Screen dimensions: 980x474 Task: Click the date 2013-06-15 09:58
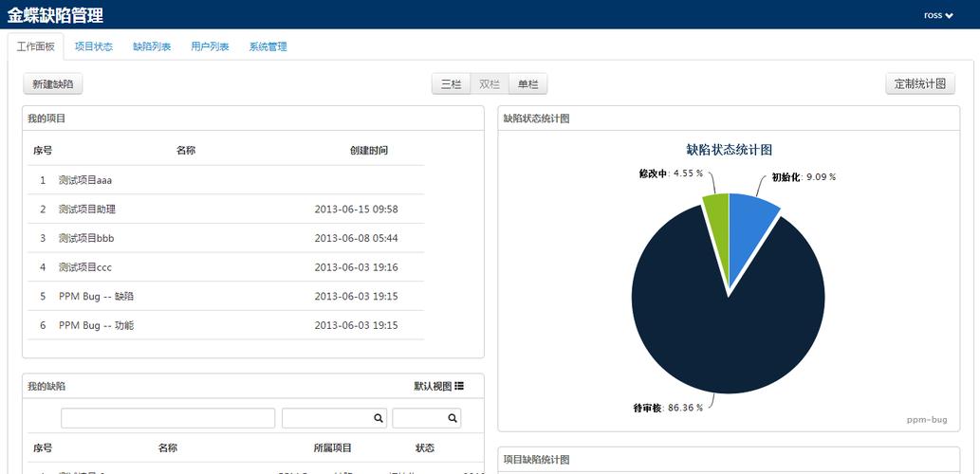coord(357,210)
